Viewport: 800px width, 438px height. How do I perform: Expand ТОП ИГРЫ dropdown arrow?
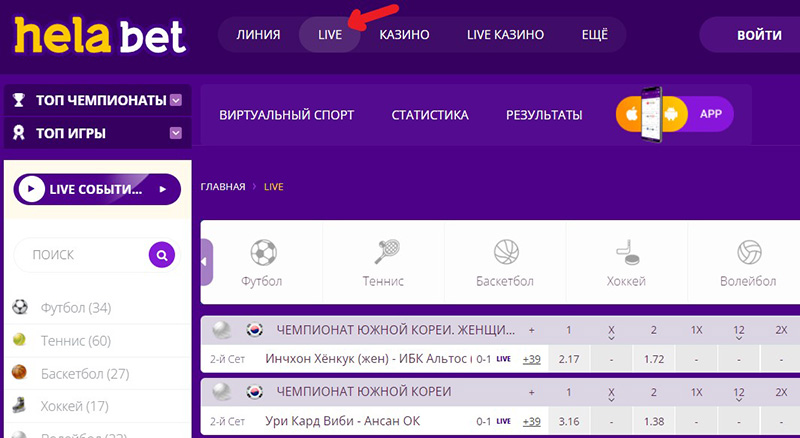[176, 133]
